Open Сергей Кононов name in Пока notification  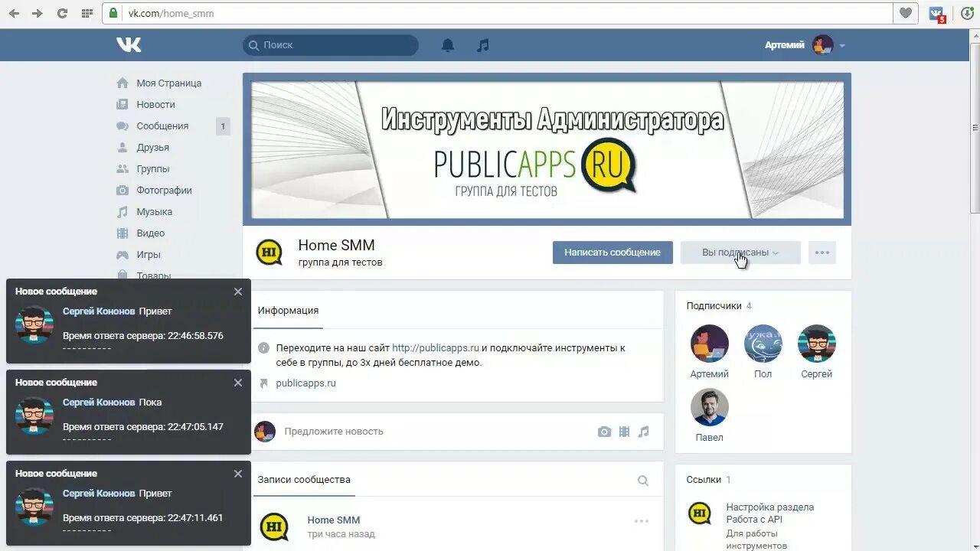[99, 402]
